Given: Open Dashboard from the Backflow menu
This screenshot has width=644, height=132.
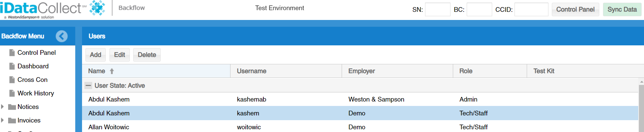Looking at the screenshot, I should (33, 66).
